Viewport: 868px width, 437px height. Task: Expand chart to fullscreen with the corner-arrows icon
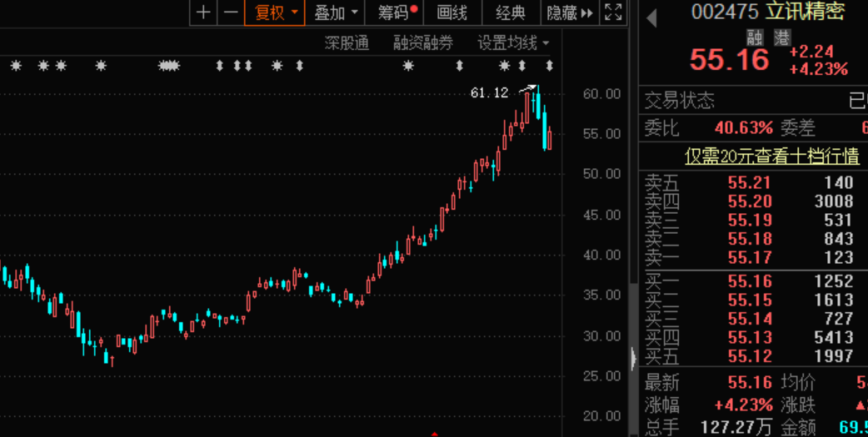pyautogui.click(x=613, y=12)
